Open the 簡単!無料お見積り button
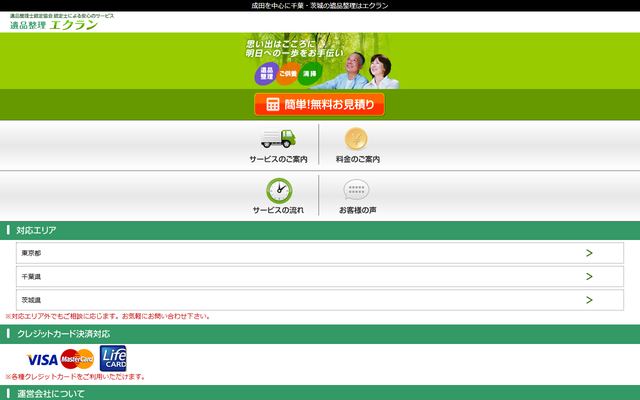Screen dimensions: 640x400 319,104
